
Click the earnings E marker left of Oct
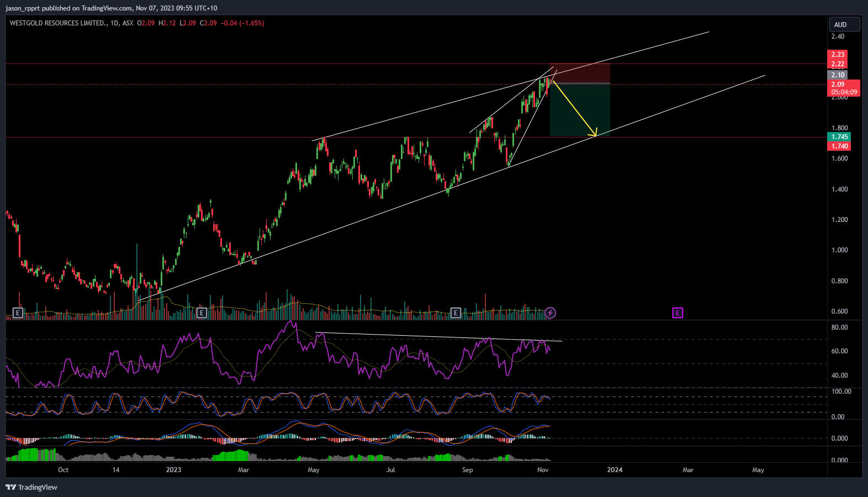tap(18, 313)
